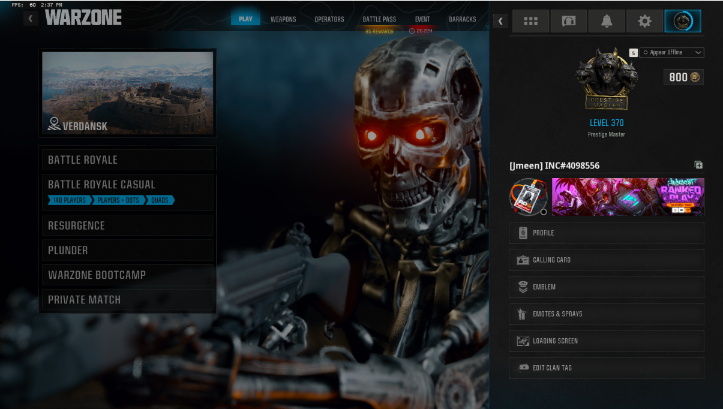Expand the Appear Offline status dropdown

[672, 53]
